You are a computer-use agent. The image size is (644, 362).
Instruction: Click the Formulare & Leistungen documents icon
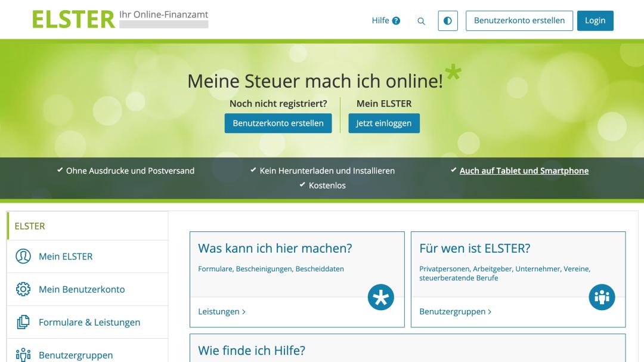click(x=23, y=322)
